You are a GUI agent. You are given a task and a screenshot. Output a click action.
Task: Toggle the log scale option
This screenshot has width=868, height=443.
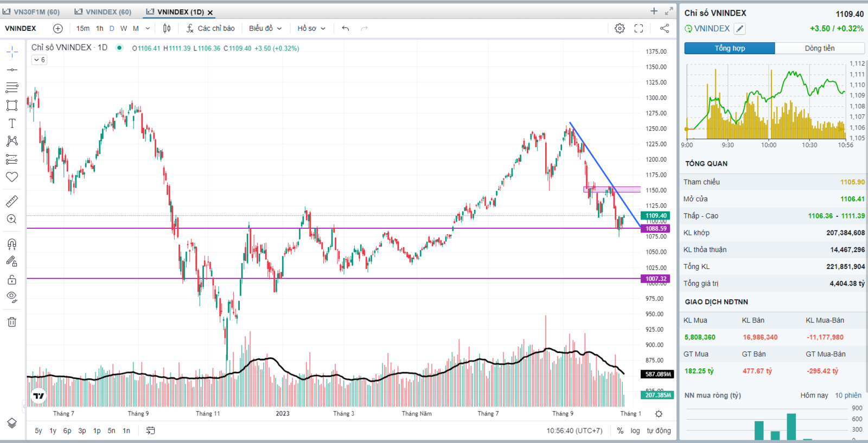click(635, 431)
